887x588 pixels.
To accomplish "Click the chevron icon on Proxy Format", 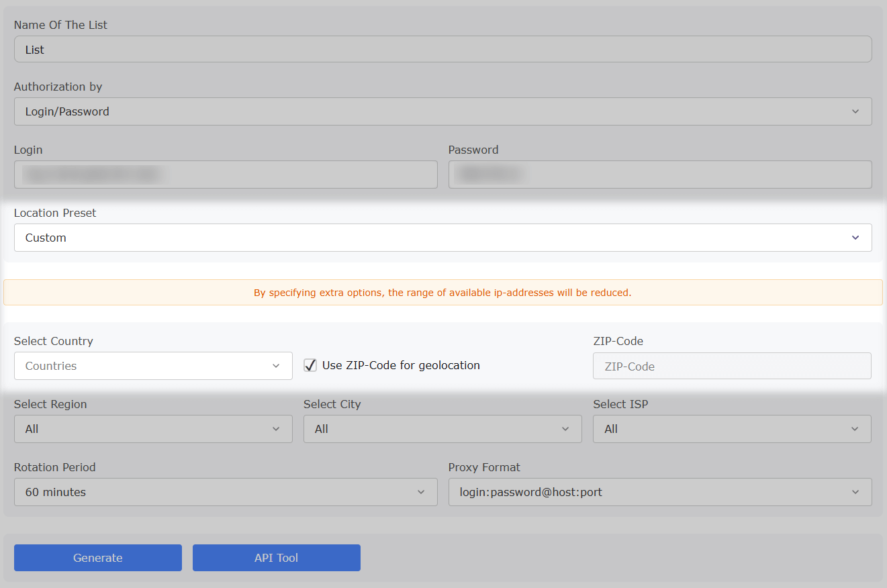I will (x=855, y=492).
